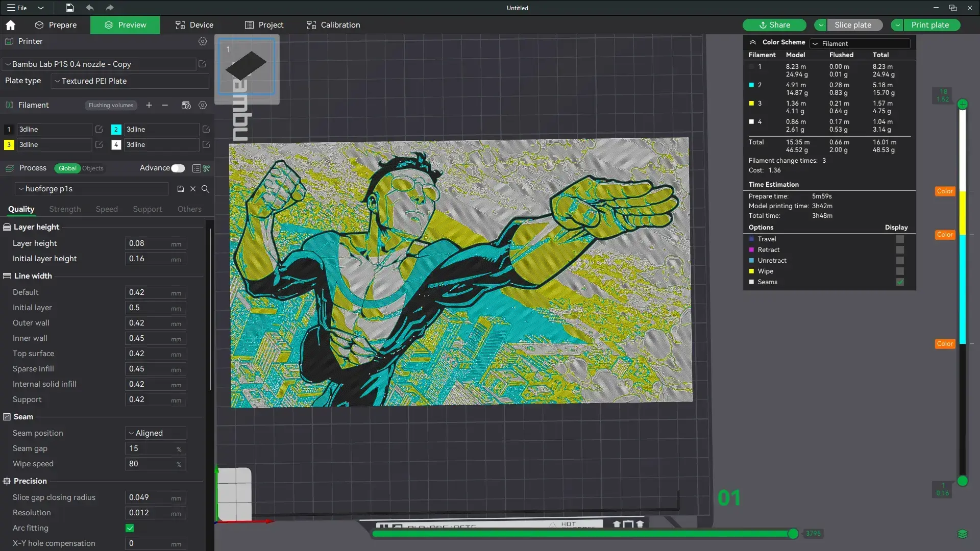Click the Slice plate button
The height and width of the screenshot is (551, 980).
pos(853,24)
